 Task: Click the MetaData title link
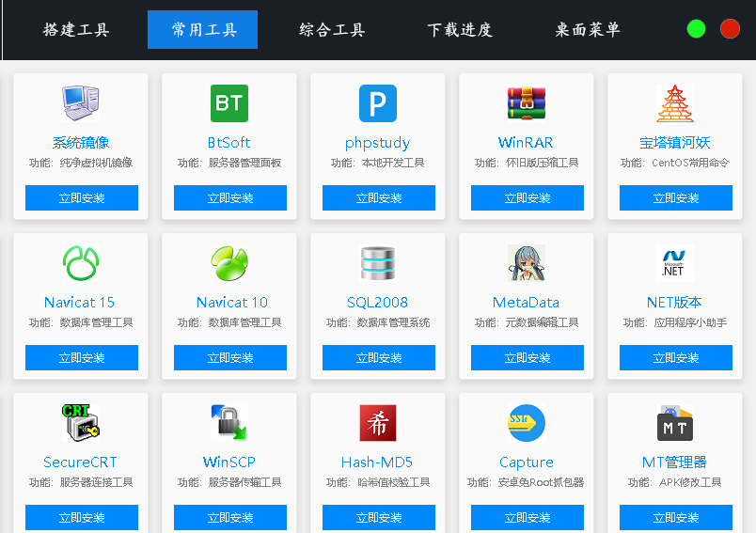pos(526,303)
